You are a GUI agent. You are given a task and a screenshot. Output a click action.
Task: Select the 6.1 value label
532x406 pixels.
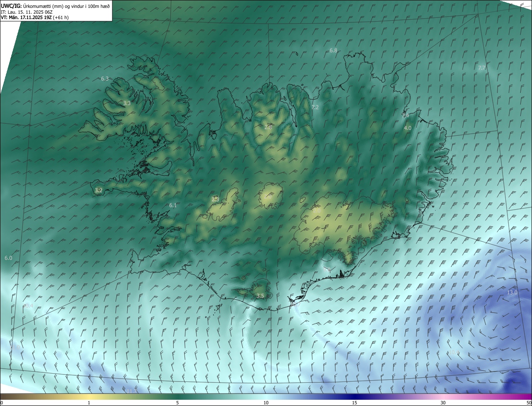pyautogui.click(x=173, y=205)
